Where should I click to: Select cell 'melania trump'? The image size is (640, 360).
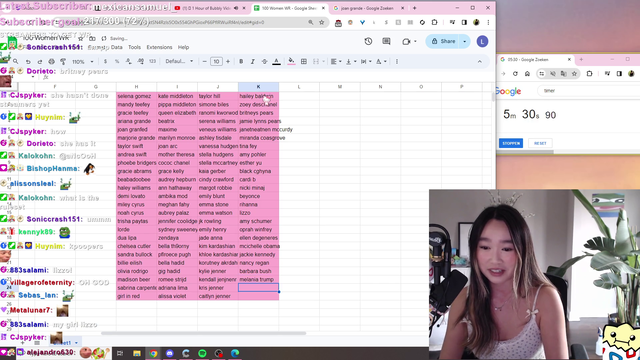(x=258, y=280)
